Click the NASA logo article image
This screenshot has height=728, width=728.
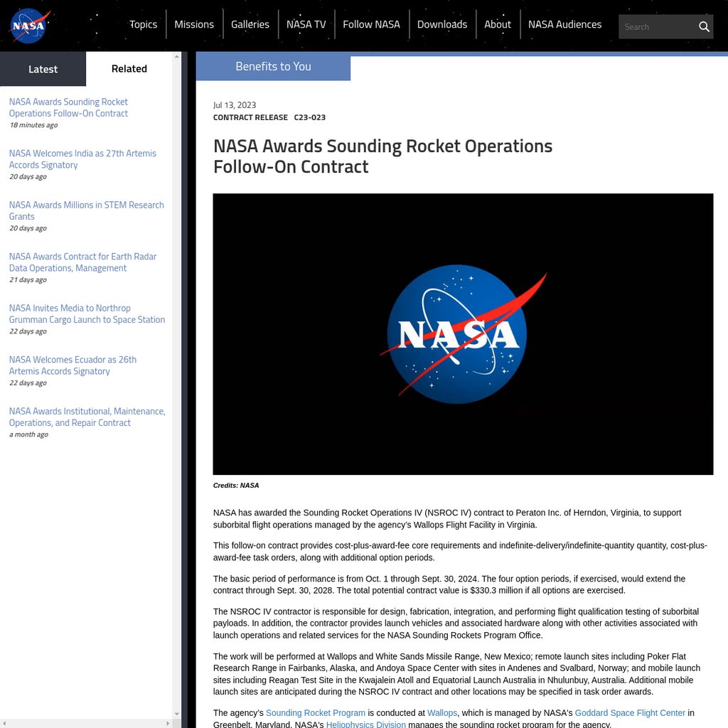[463, 334]
